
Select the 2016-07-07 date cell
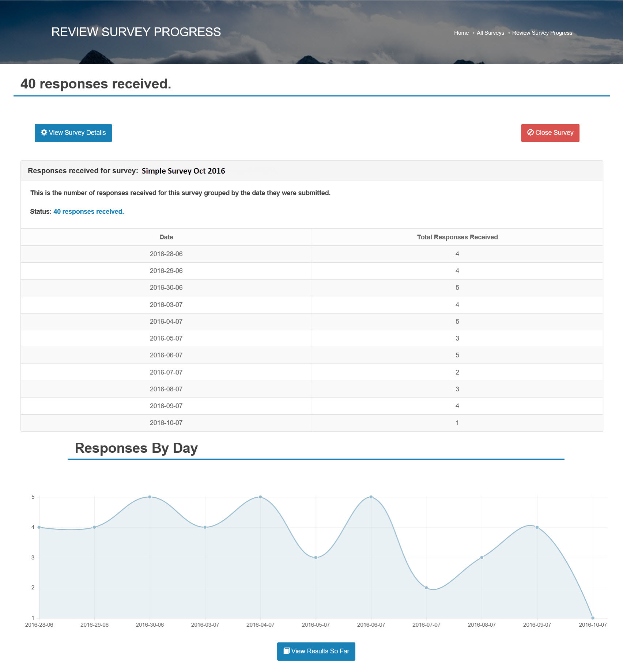pos(166,372)
